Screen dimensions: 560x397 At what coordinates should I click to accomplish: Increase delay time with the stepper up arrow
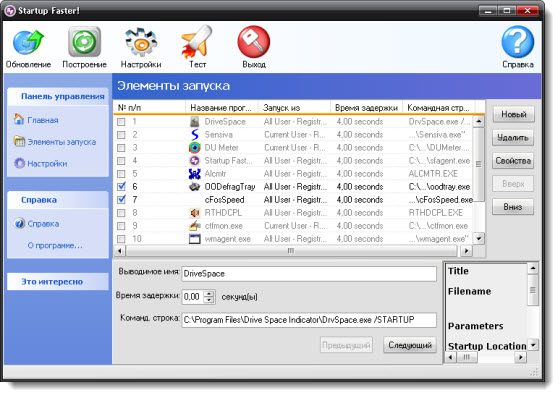pos(209,294)
